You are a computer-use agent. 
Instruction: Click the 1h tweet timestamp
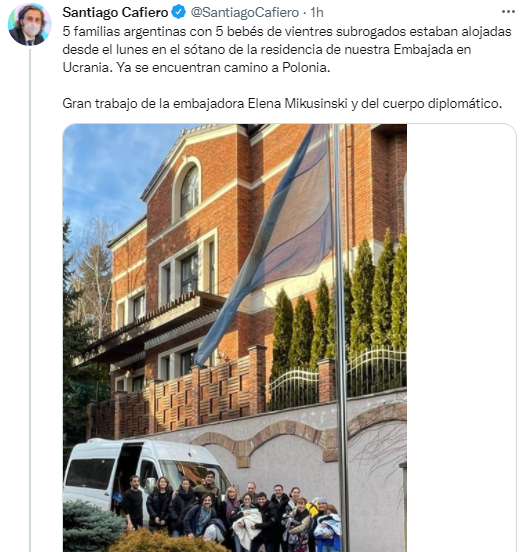316,12
